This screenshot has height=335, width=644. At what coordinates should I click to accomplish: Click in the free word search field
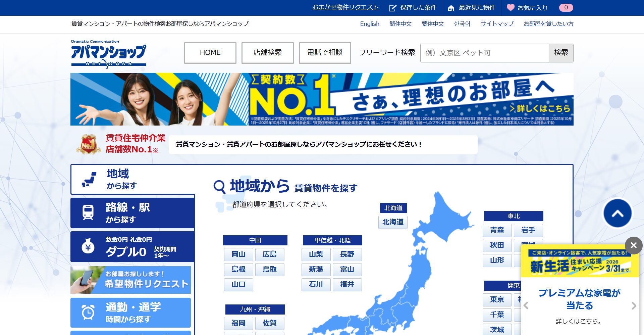pos(484,53)
